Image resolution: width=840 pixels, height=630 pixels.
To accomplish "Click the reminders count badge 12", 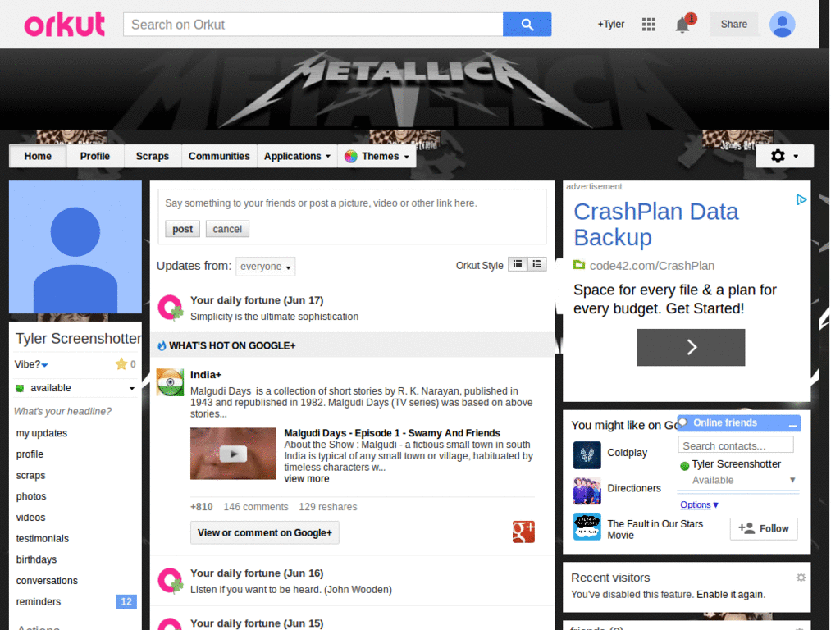I will coord(126,601).
